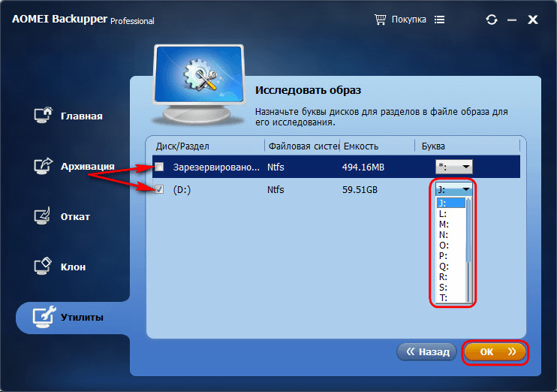Choose M: from the drive letter list
The image size is (557, 392).
451,225
